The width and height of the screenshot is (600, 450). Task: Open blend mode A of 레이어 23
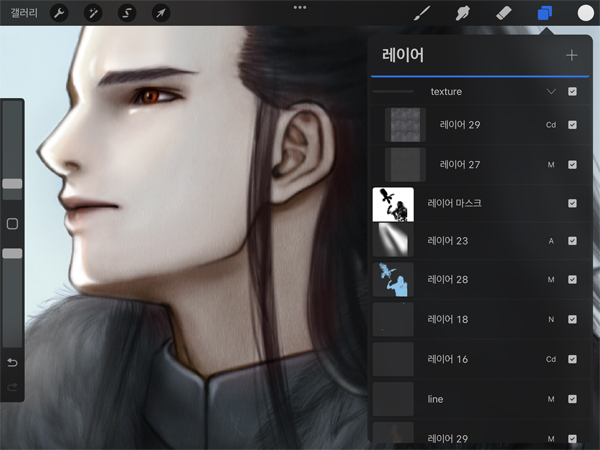click(x=551, y=241)
